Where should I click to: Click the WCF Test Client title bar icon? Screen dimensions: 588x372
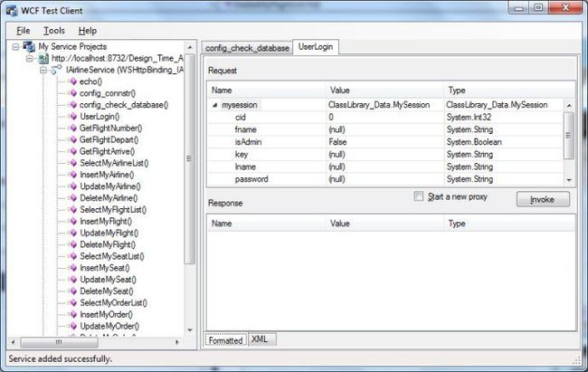coord(12,11)
